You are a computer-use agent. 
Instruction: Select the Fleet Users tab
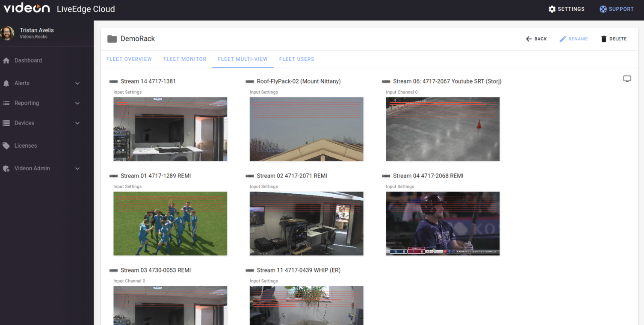click(x=297, y=59)
